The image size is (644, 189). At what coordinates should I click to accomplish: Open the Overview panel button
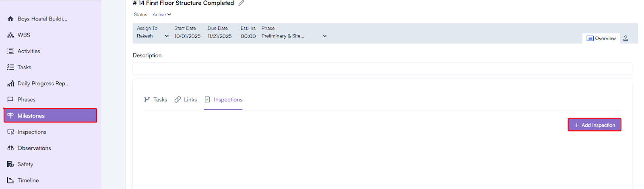coord(601,39)
